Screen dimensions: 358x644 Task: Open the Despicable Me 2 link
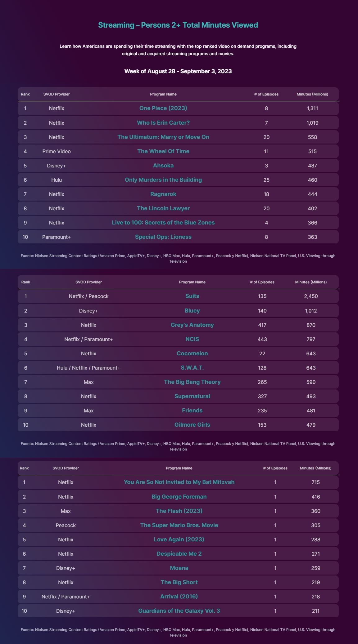tap(179, 554)
